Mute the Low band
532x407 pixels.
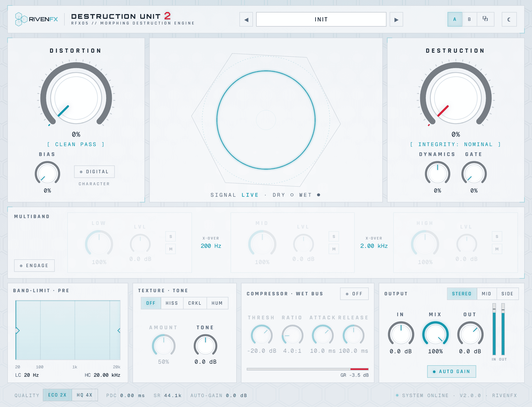click(171, 249)
